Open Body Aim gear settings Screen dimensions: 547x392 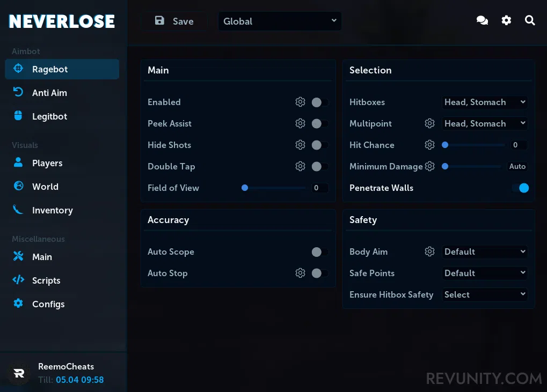pos(429,252)
